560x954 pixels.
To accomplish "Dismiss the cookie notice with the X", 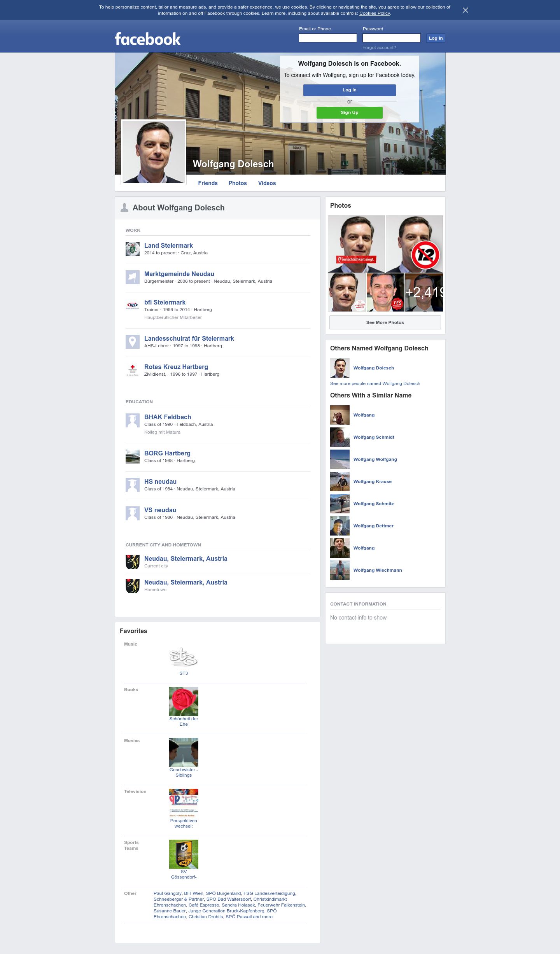I will [465, 10].
